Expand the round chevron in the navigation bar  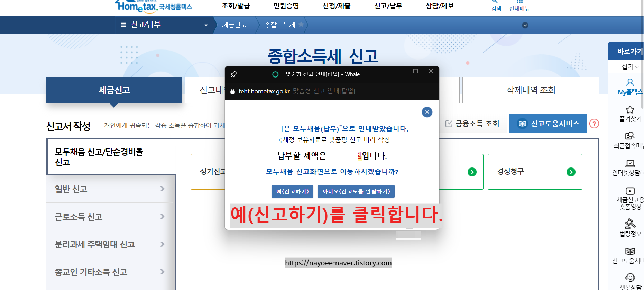tap(525, 25)
